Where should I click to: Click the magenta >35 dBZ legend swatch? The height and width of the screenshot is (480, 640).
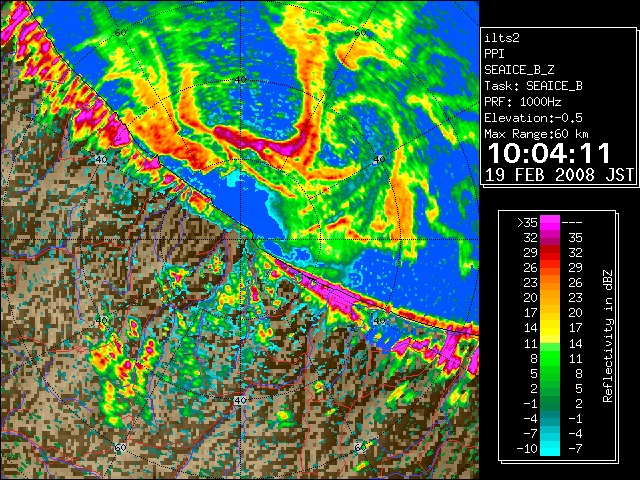coord(550,222)
